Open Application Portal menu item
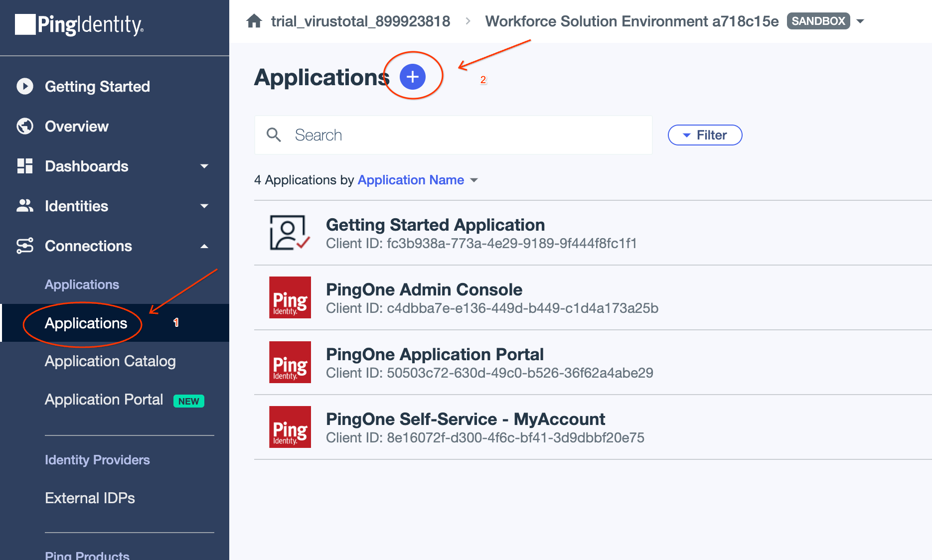This screenshot has width=932, height=560. tap(104, 400)
